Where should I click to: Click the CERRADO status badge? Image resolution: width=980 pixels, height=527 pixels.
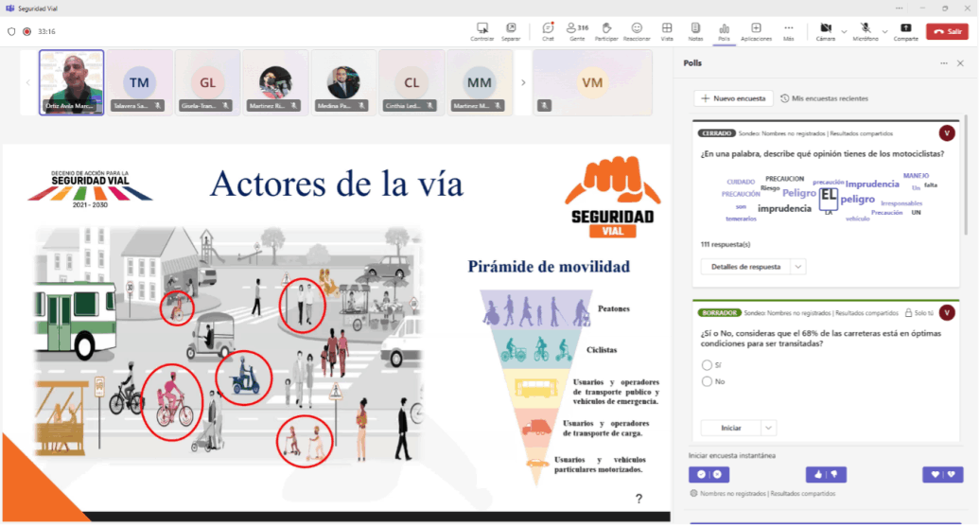(717, 133)
